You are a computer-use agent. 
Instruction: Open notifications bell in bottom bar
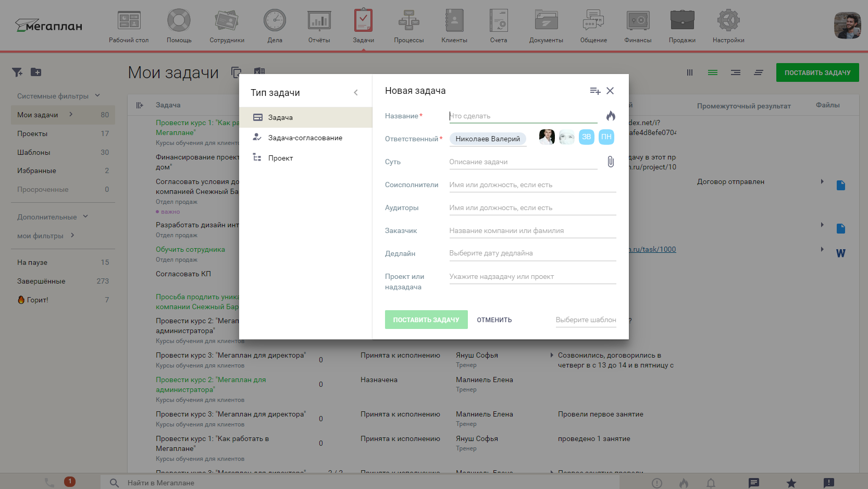click(x=711, y=483)
